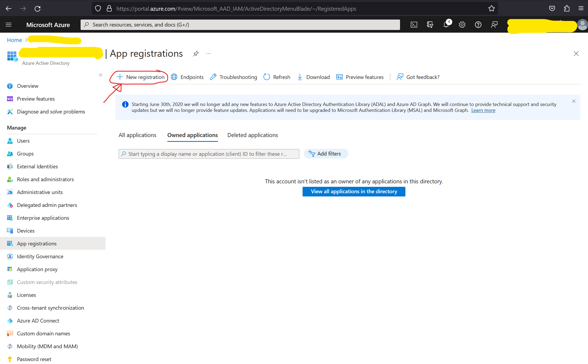Refresh the app registrations list
The width and height of the screenshot is (588, 364).
click(277, 77)
